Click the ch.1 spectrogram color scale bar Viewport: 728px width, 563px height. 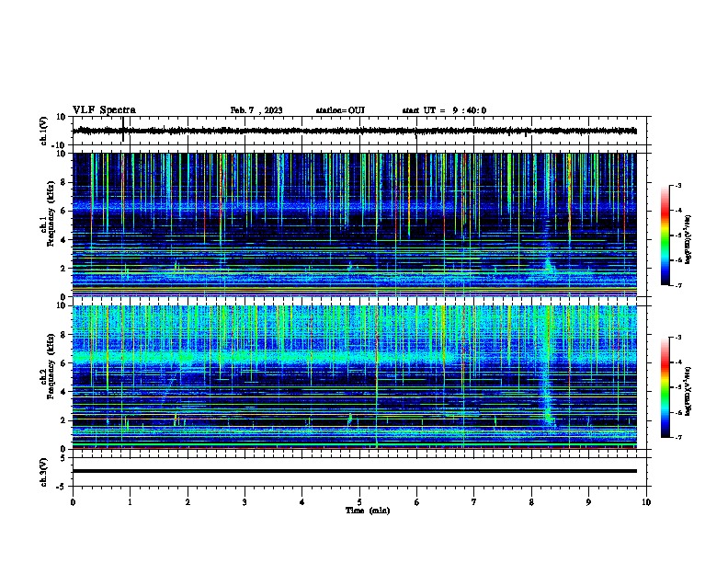click(665, 236)
